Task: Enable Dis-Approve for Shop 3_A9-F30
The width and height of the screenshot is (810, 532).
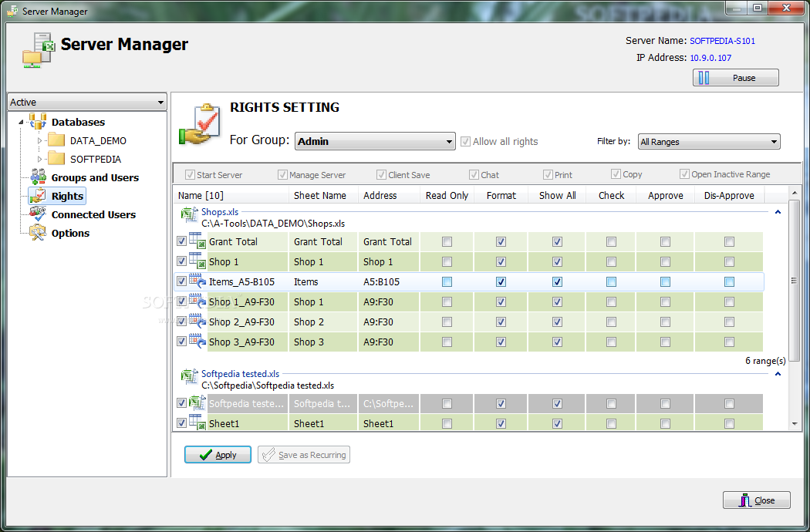Action: (x=729, y=342)
